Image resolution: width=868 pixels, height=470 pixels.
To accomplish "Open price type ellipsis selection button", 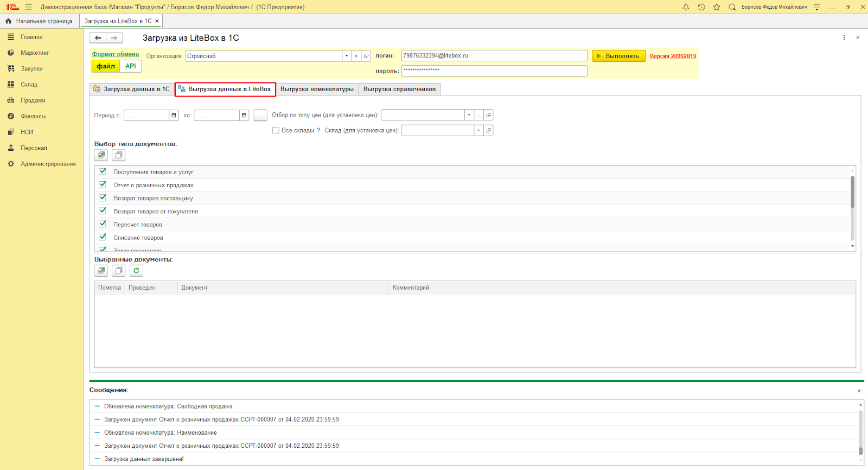I will pyautogui.click(x=478, y=115).
